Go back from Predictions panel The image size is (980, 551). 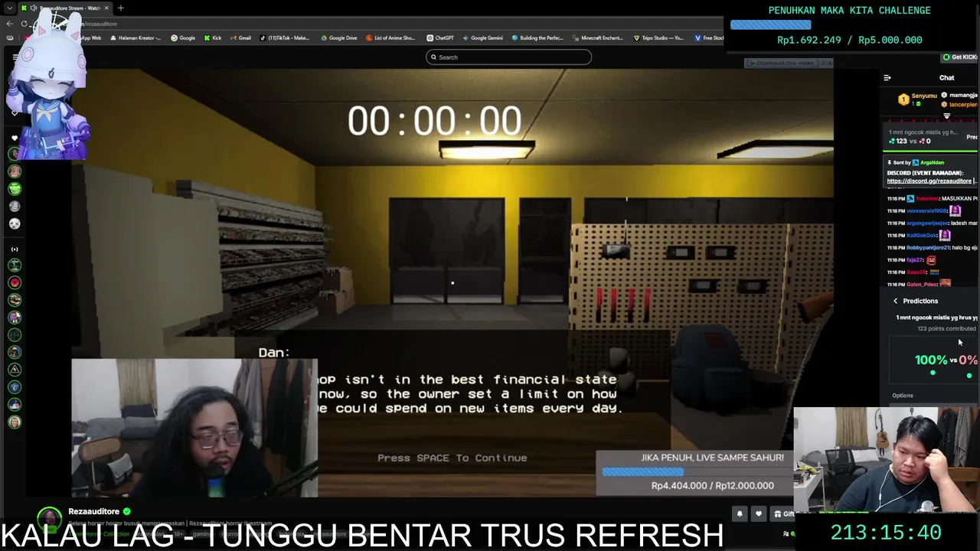895,301
